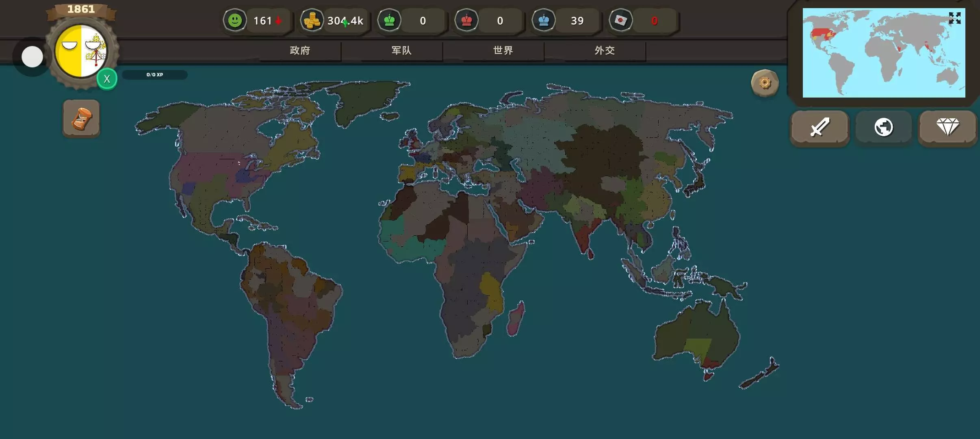Image resolution: width=980 pixels, height=439 pixels.
Task: Expand the minimap to fullscreen
Action: (x=954, y=18)
